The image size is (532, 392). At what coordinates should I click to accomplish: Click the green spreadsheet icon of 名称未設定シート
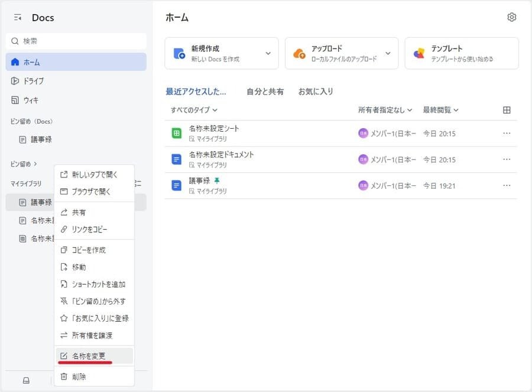[x=176, y=133]
